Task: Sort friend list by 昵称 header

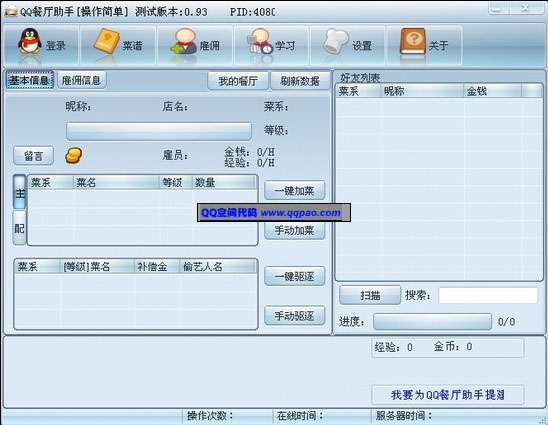Action: point(422,91)
